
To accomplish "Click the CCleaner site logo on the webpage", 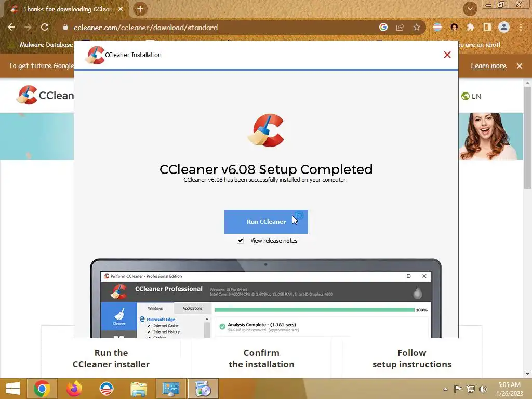I will pyautogui.click(x=45, y=95).
